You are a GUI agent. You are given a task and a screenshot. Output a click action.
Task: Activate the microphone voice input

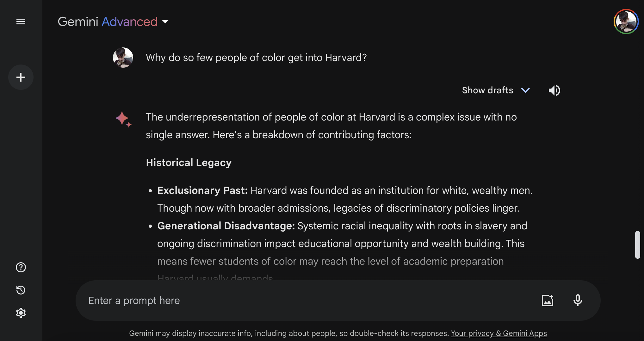(578, 300)
